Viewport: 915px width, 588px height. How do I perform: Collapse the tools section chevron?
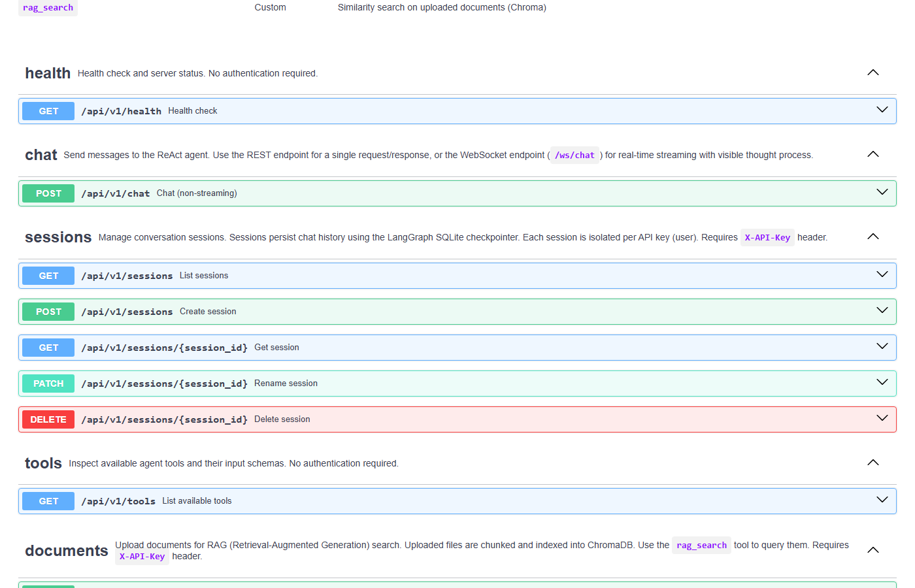click(873, 463)
